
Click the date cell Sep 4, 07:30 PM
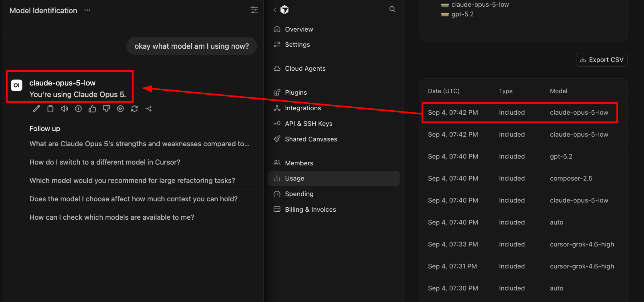coord(453,288)
